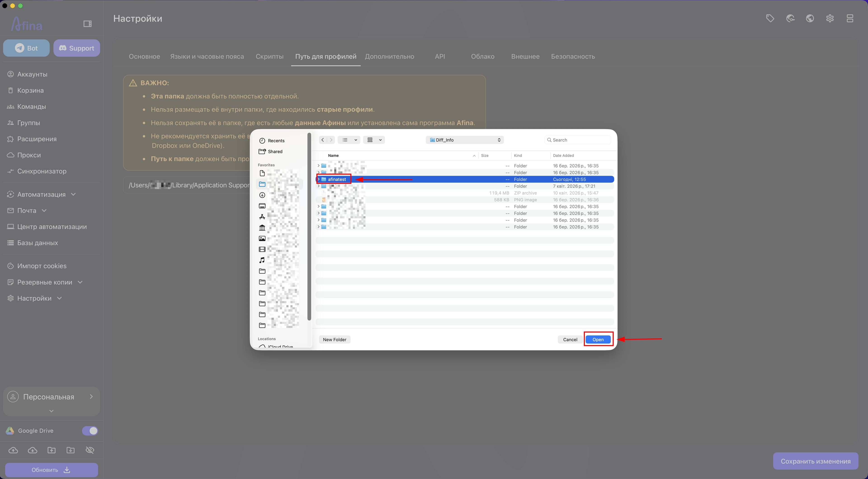Open Корзина in the sidebar
The image size is (868, 479).
[30, 90]
